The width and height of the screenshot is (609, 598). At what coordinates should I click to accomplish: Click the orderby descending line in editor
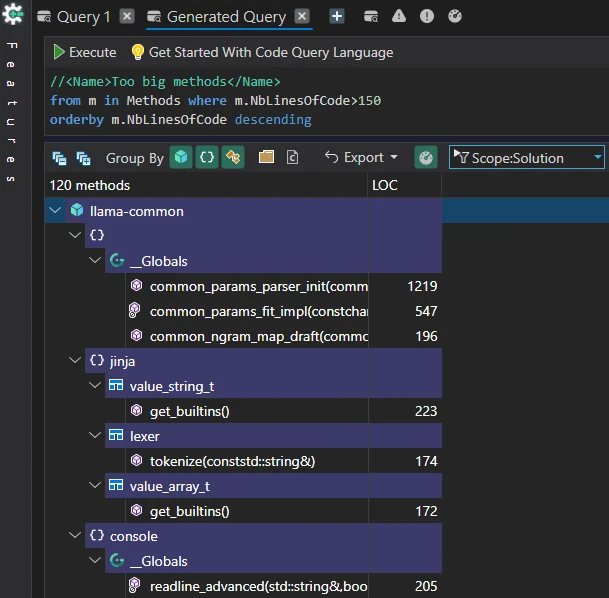(181, 120)
